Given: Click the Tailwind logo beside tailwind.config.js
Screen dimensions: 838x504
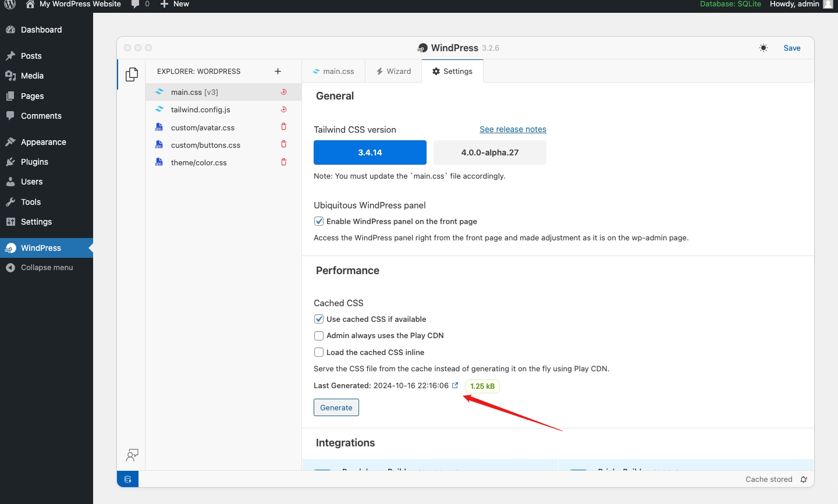Looking at the screenshot, I should 159,109.
